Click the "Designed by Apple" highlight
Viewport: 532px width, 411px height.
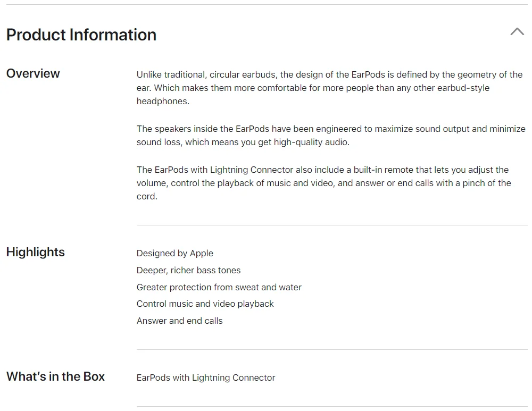point(174,253)
